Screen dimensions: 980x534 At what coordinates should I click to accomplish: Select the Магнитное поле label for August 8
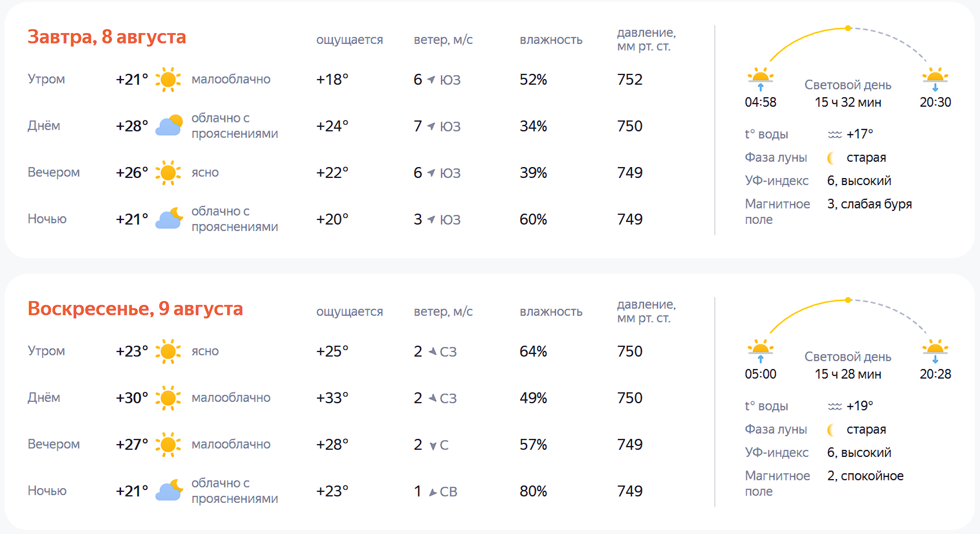pyautogui.click(x=778, y=212)
